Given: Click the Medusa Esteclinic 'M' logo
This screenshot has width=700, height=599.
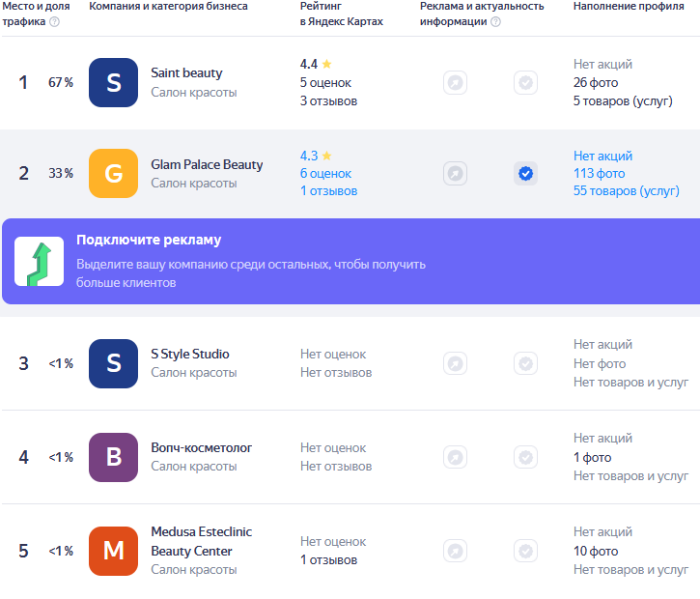Looking at the screenshot, I should pyautogui.click(x=113, y=551).
